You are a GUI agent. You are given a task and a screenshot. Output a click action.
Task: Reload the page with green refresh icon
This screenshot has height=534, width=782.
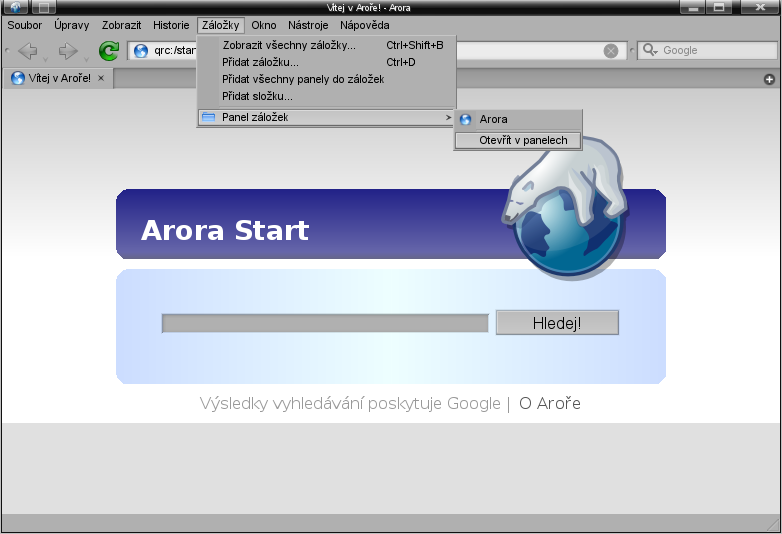pyautogui.click(x=108, y=50)
